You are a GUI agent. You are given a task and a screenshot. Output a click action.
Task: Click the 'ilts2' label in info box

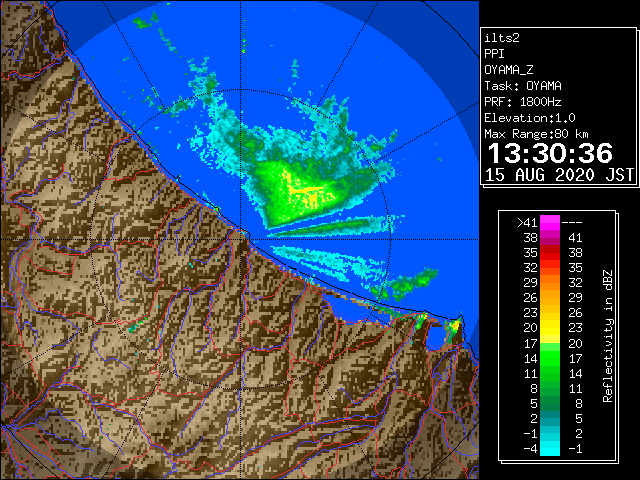coord(502,38)
